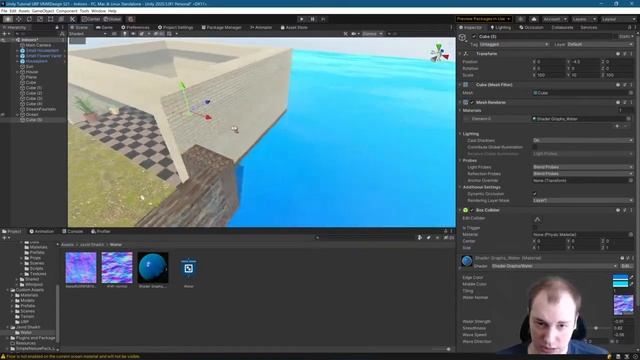Switch to the Profiler tab
The width and height of the screenshot is (640, 360).
click(101, 231)
